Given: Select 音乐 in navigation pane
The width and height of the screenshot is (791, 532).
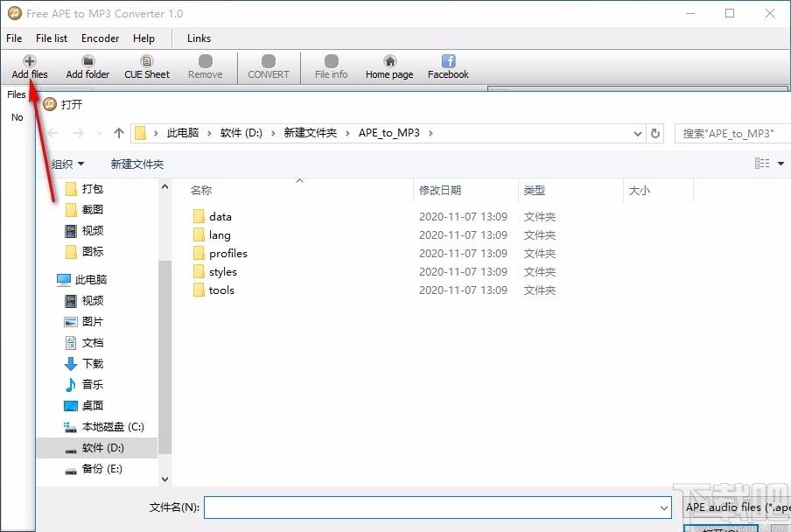Looking at the screenshot, I should (84, 384).
